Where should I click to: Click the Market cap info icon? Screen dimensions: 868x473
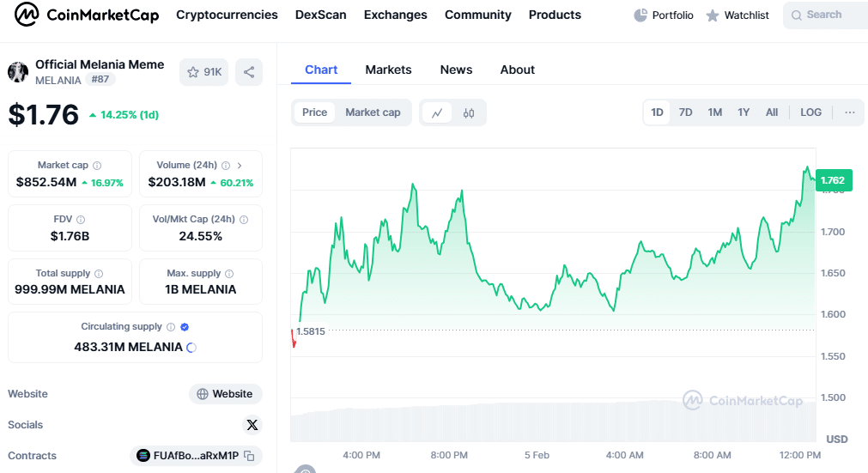(x=97, y=166)
